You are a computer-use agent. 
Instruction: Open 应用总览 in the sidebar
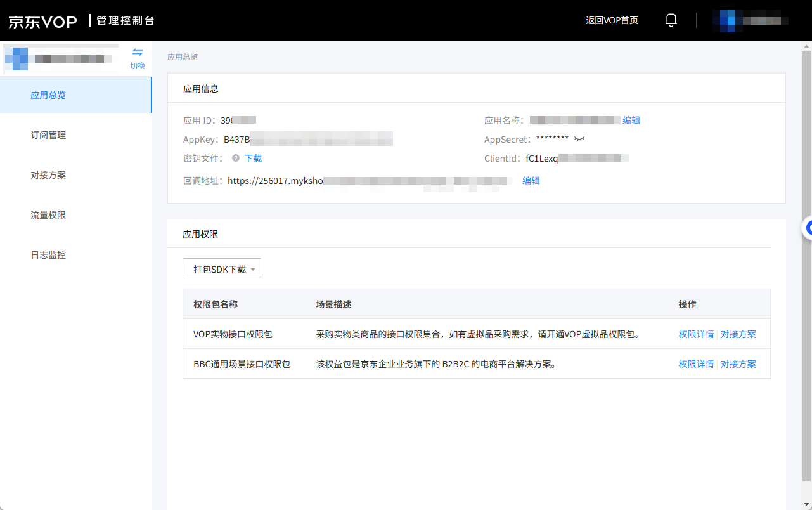[75, 95]
